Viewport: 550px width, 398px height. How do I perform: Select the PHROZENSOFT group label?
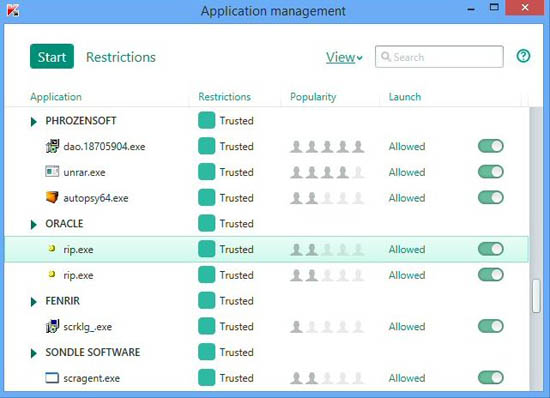(x=81, y=121)
